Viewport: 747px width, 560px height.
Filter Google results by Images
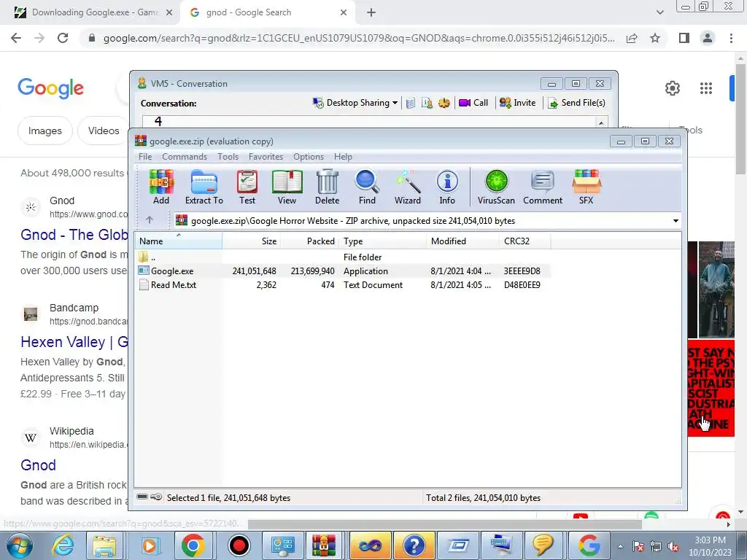coord(44,131)
